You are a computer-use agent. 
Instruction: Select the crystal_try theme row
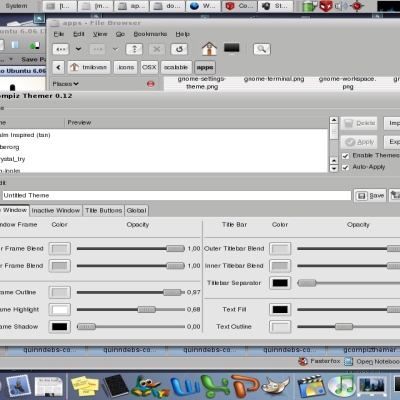coord(164,159)
